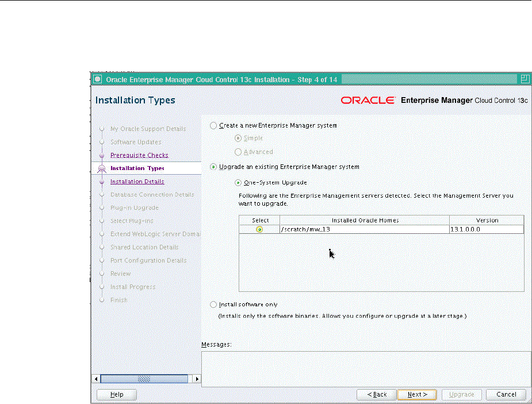Click the Cancel button
The image size is (532, 404).
[506, 394]
